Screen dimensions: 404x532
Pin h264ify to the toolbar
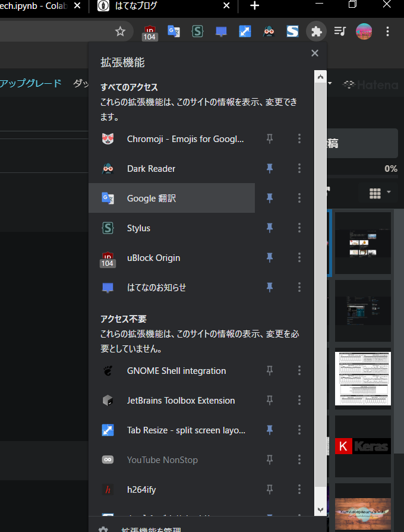[x=270, y=489]
